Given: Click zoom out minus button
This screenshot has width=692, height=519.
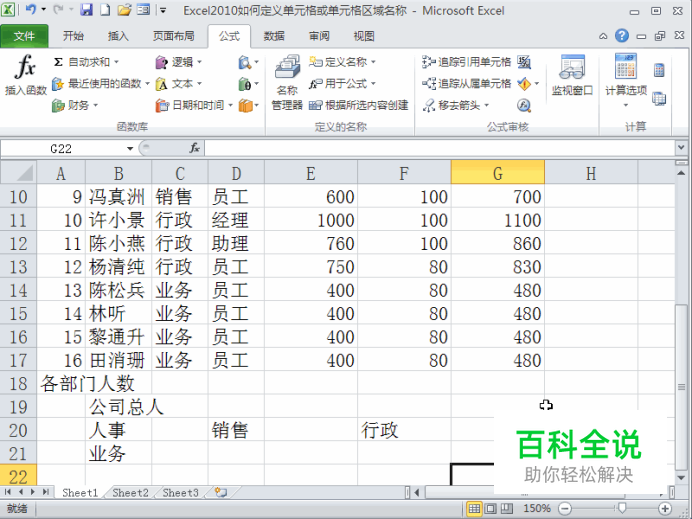Looking at the screenshot, I should pos(565,509).
